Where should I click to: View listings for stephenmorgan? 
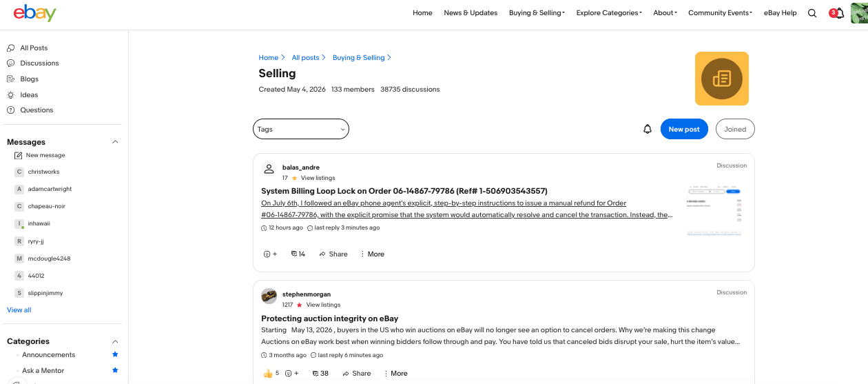[x=323, y=305]
